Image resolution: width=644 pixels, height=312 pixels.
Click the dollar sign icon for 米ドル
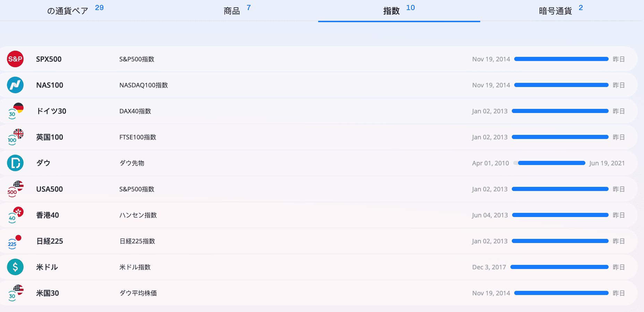click(x=15, y=267)
